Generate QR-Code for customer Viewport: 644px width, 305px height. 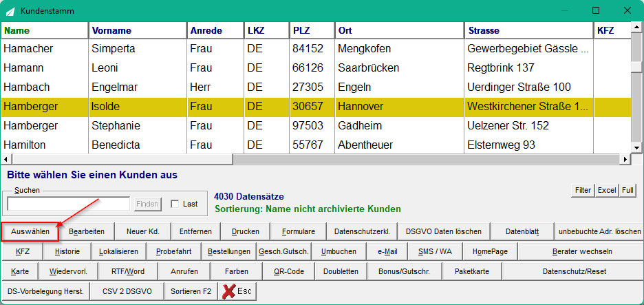click(x=288, y=271)
